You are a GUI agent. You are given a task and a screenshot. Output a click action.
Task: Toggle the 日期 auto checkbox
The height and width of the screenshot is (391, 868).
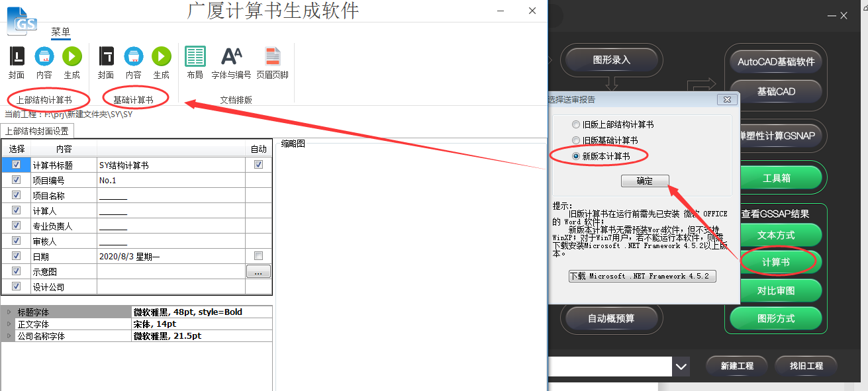click(258, 256)
